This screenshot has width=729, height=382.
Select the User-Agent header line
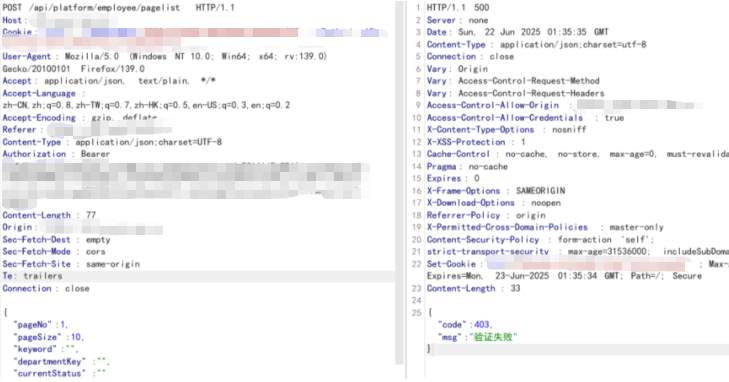tap(165, 56)
